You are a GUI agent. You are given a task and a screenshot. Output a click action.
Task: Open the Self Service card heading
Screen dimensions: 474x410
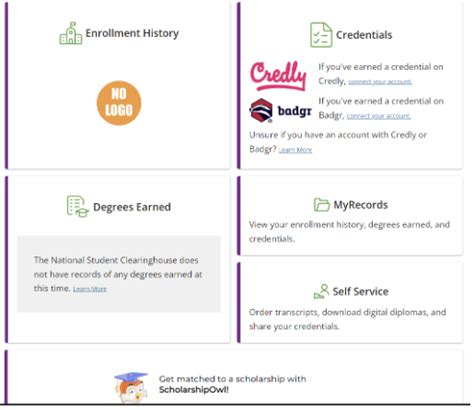coord(361,291)
